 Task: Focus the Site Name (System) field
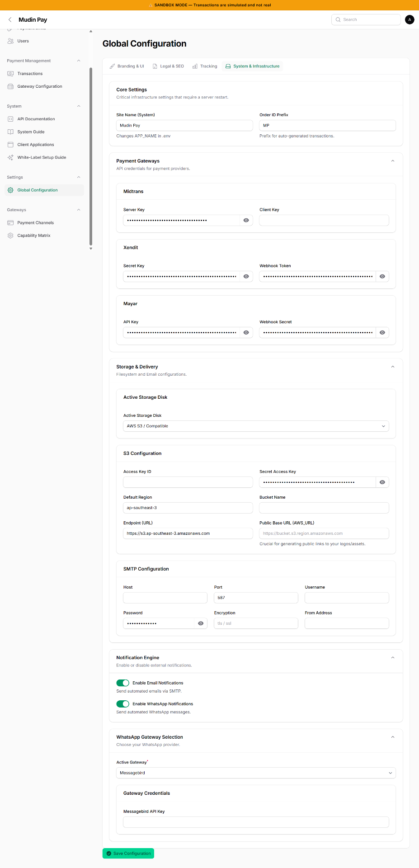coord(184,125)
